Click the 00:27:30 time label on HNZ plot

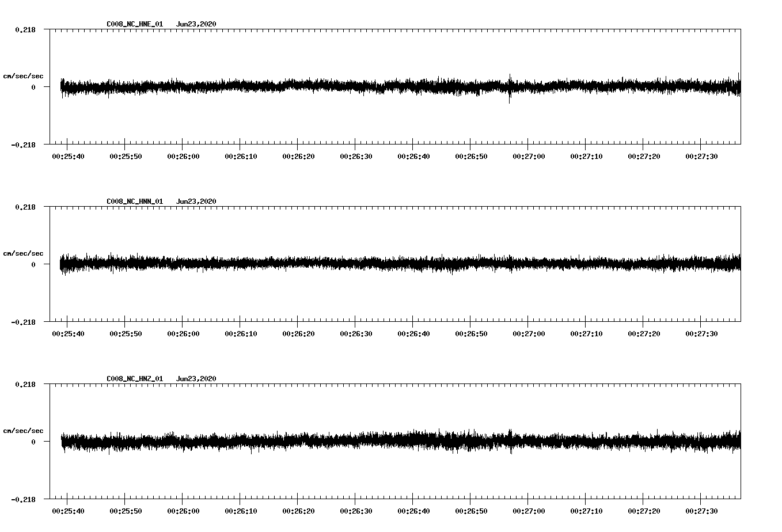[701, 511]
